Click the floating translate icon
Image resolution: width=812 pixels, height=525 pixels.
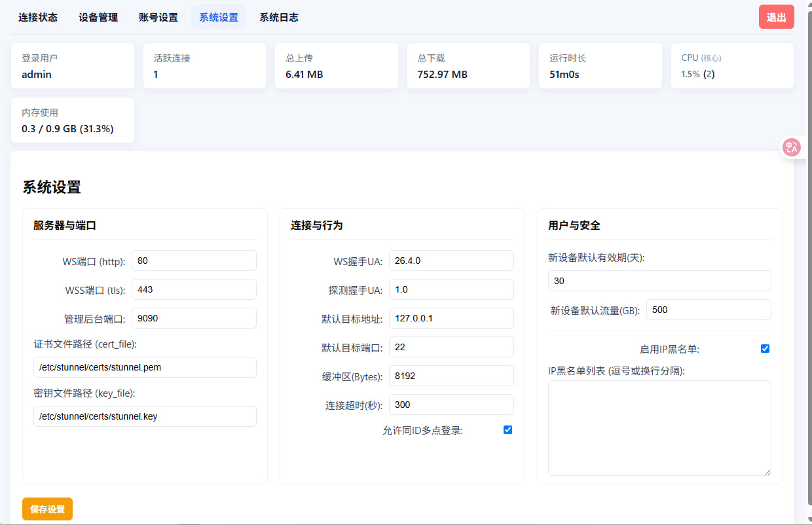click(792, 147)
